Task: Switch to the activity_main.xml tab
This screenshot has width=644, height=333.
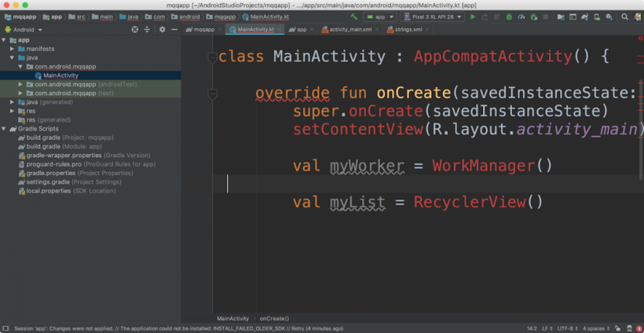Action: tap(350, 30)
